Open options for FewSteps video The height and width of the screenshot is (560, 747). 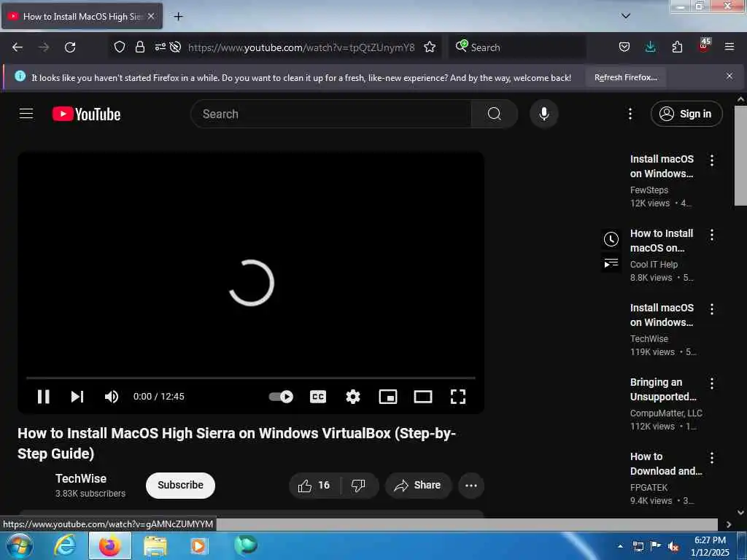[x=712, y=160]
